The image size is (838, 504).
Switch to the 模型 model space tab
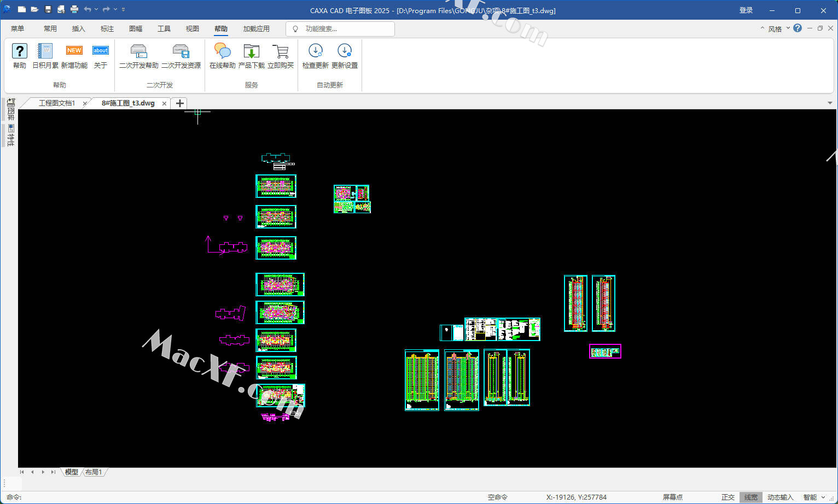tap(72, 472)
